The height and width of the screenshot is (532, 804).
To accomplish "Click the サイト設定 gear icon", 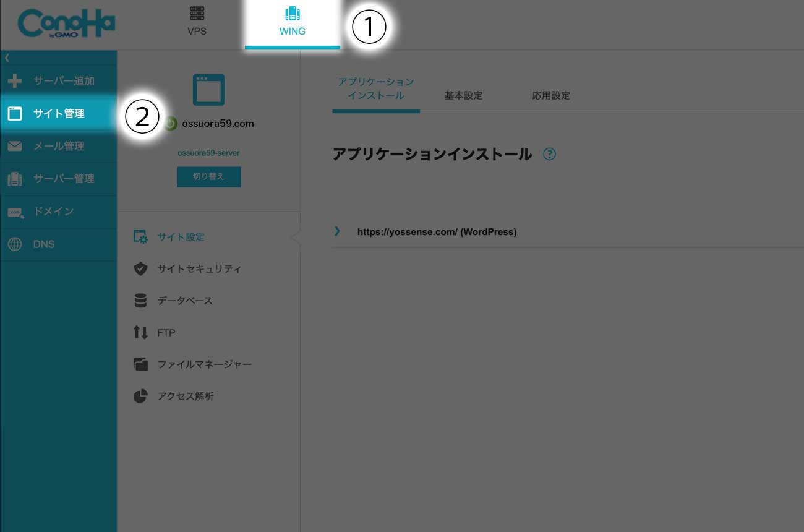I will click(140, 237).
